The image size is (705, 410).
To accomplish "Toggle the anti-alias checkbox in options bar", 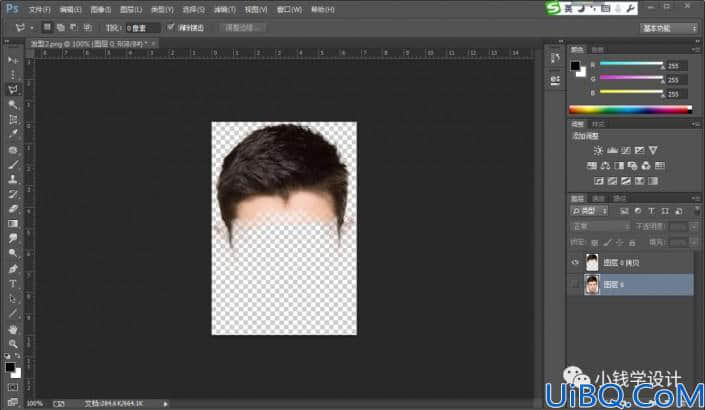I will pyautogui.click(x=170, y=27).
